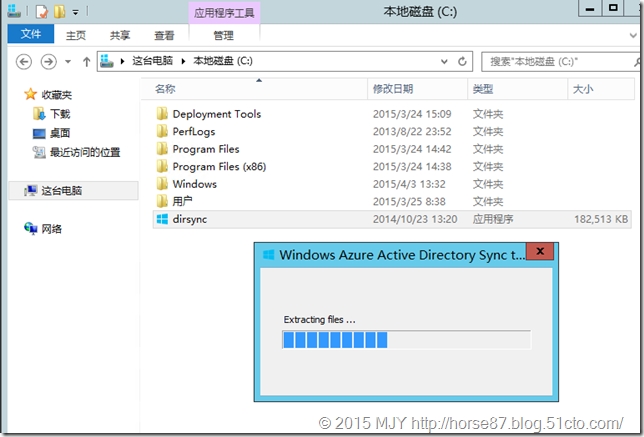Open the quick access toolbar customize dropdown
The height and width of the screenshot is (437, 644).
click(x=76, y=12)
